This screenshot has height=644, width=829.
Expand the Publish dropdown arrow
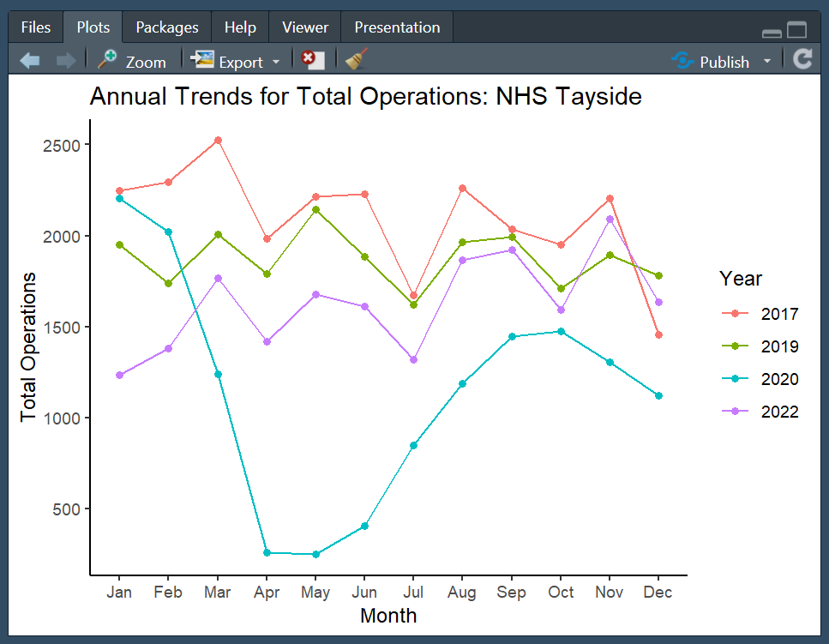pyautogui.click(x=766, y=62)
